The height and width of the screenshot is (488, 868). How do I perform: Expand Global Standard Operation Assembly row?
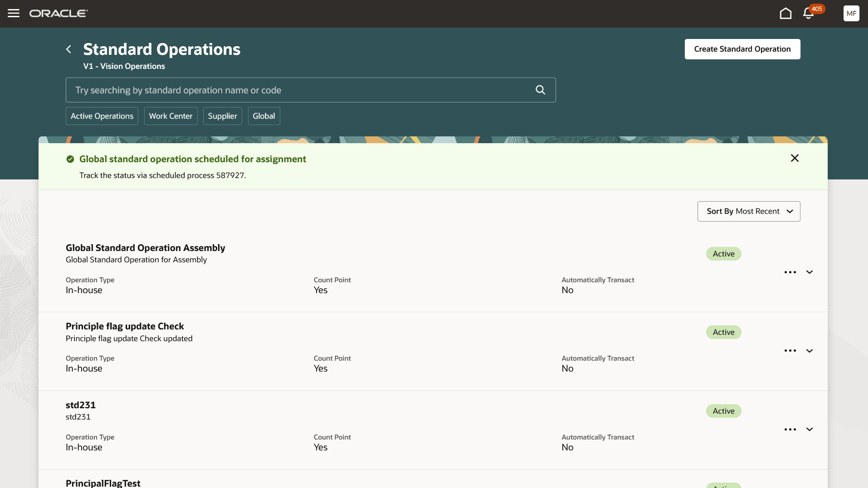click(809, 272)
